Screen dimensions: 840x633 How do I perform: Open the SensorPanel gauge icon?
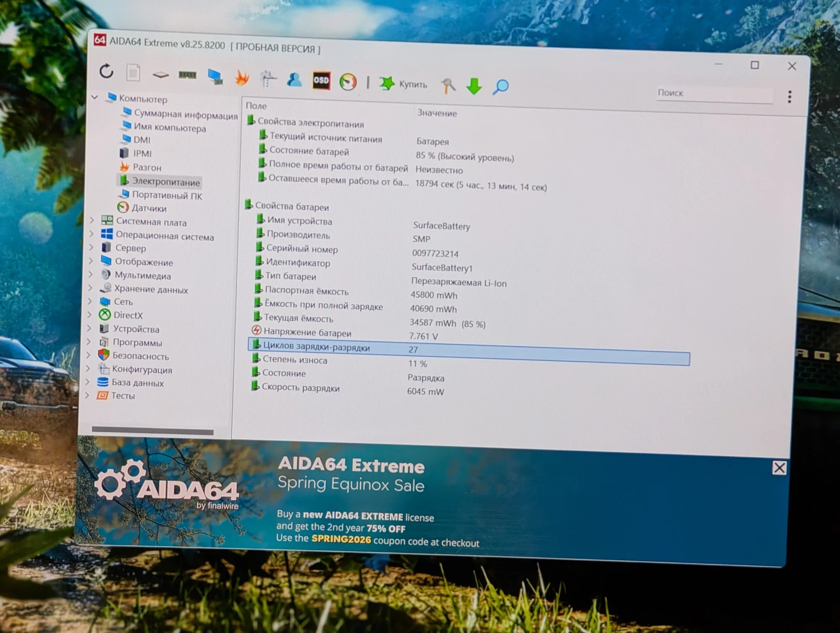(348, 82)
